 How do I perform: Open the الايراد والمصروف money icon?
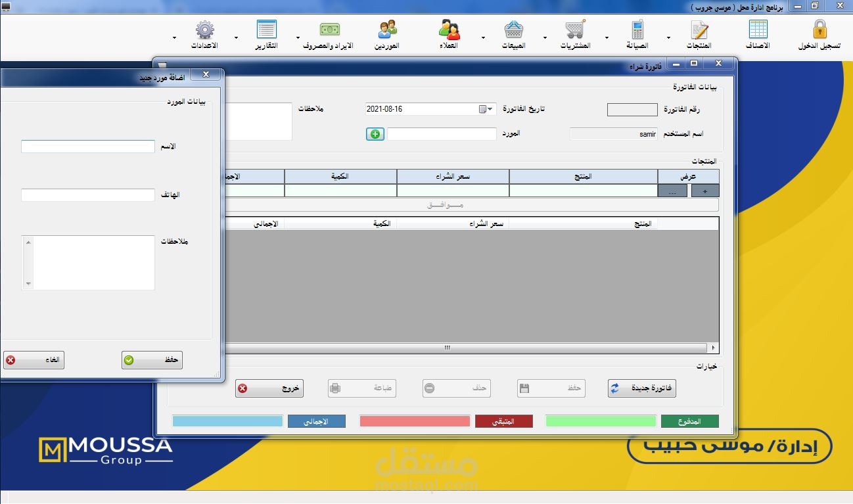tap(330, 30)
